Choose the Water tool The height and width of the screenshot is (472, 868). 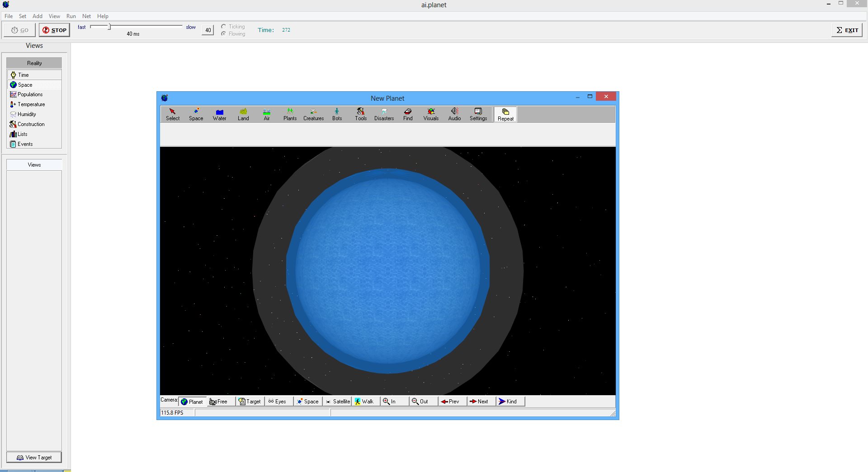220,114
